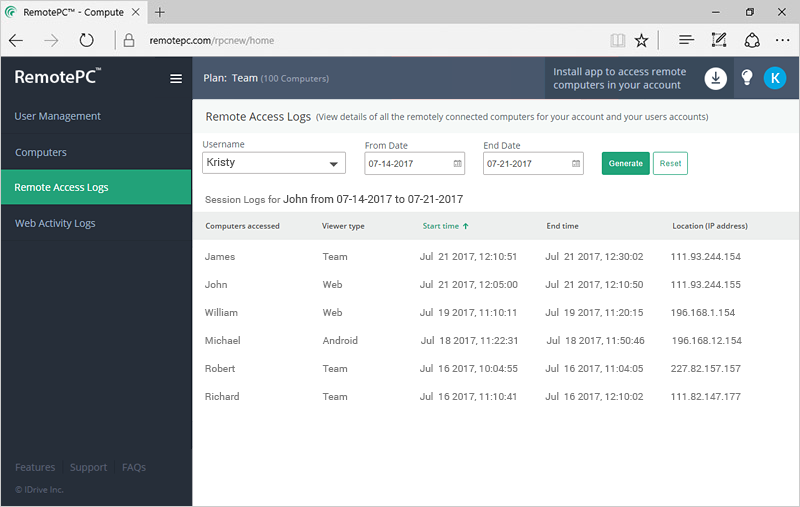Open browser more options ellipsis

[x=782, y=40]
